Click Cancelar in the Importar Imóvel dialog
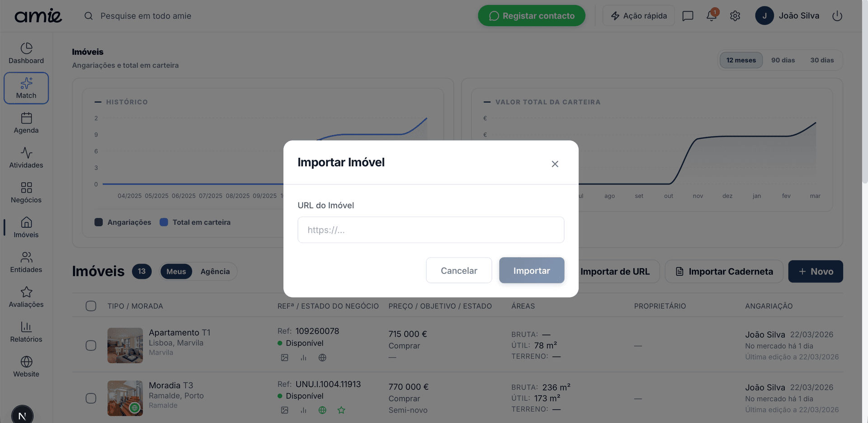Image resolution: width=868 pixels, height=423 pixels. pos(458,270)
